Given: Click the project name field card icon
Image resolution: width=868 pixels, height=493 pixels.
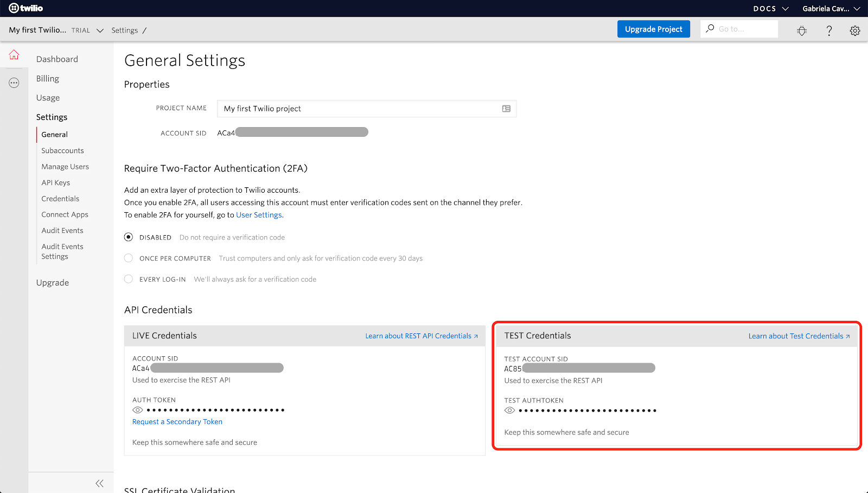Looking at the screenshot, I should pyautogui.click(x=506, y=109).
